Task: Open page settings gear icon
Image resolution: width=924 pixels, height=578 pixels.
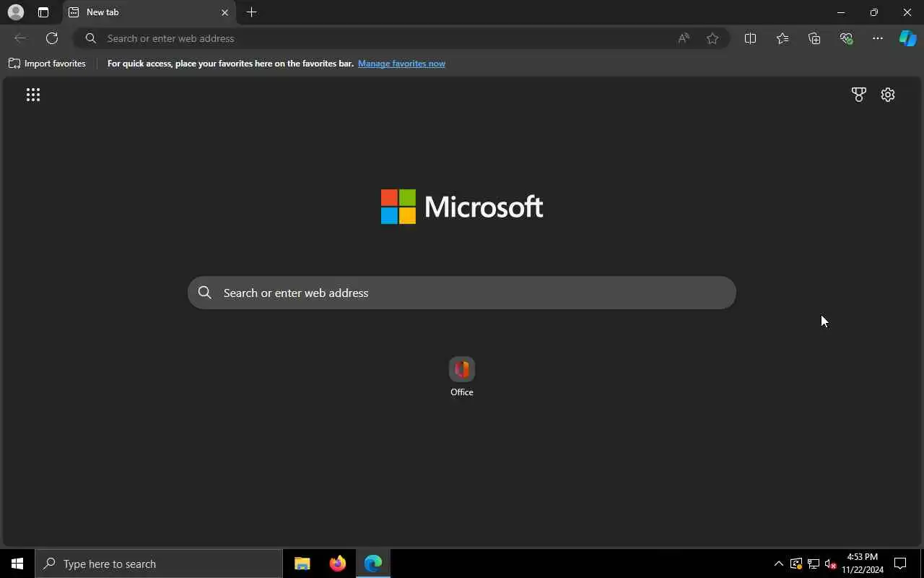Action: click(x=888, y=95)
